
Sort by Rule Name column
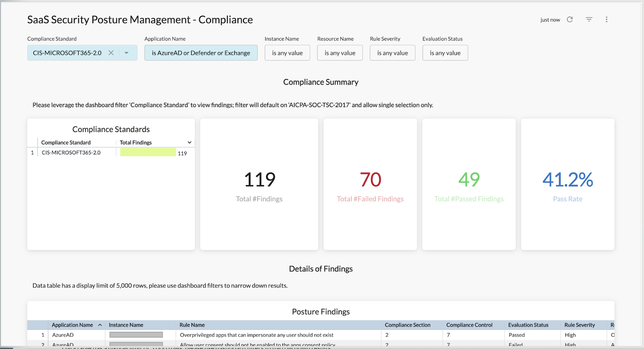click(x=192, y=325)
